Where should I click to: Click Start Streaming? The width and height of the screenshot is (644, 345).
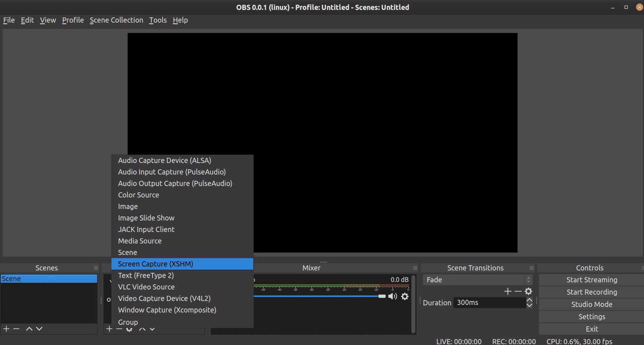[592, 280]
